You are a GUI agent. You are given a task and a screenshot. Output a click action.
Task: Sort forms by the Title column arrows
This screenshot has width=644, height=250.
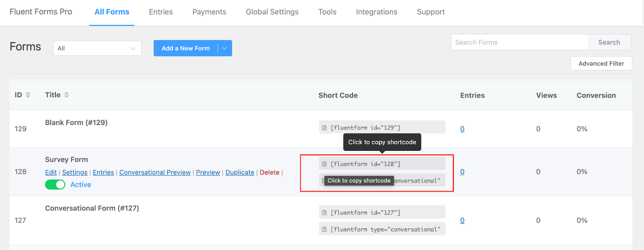pos(67,95)
